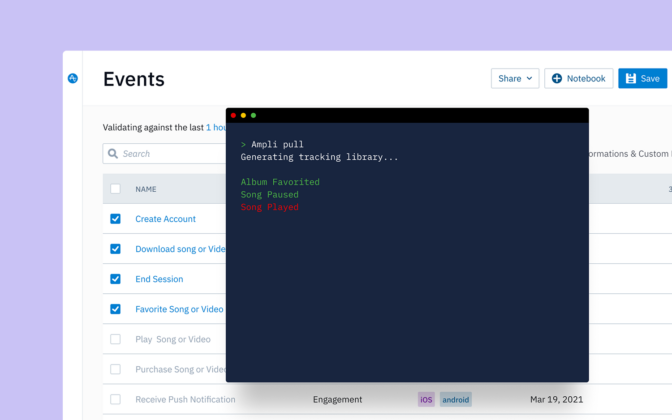The image size is (672, 420).
Task: Click the Search input field
Action: [165, 153]
